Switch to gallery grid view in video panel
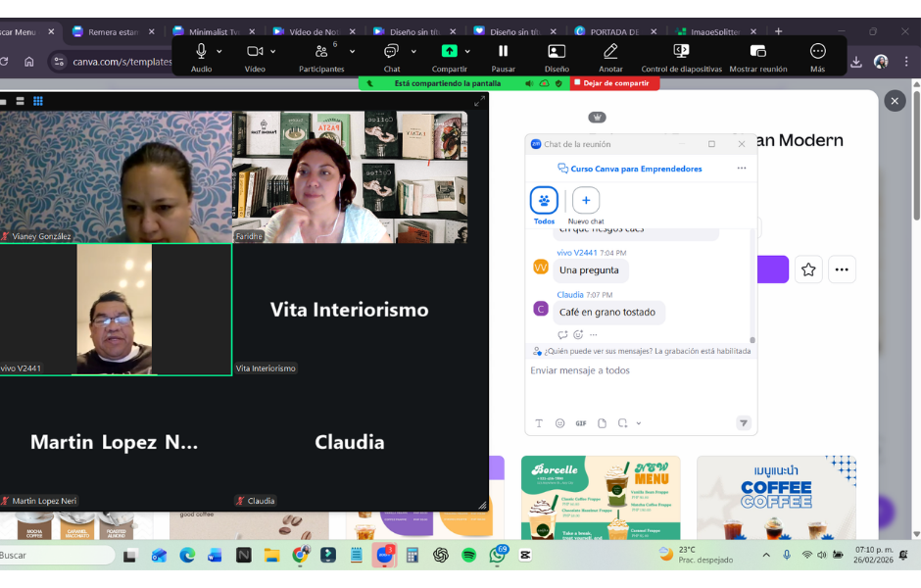Image resolution: width=921 pixels, height=588 pixels. 38,101
